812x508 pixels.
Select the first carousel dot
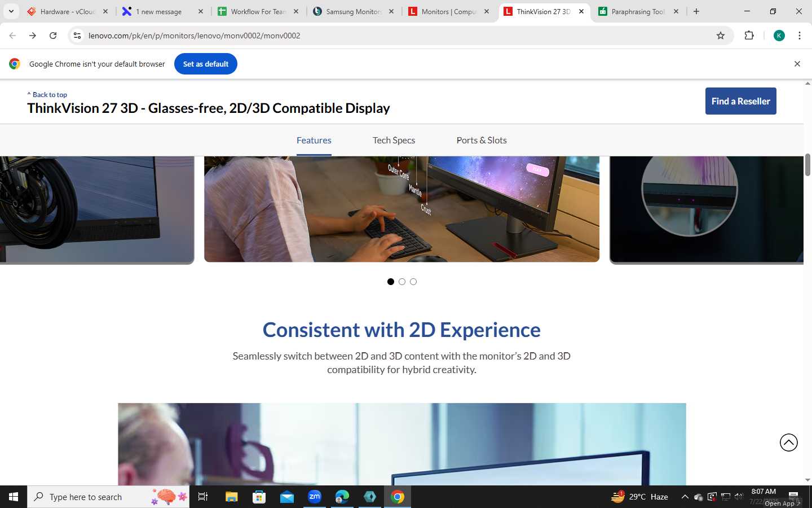391,282
